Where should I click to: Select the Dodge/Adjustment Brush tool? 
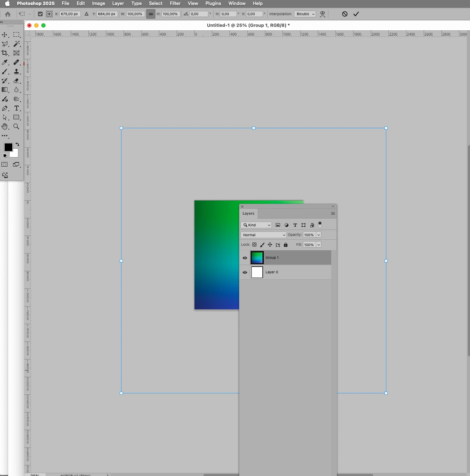coord(5,99)
